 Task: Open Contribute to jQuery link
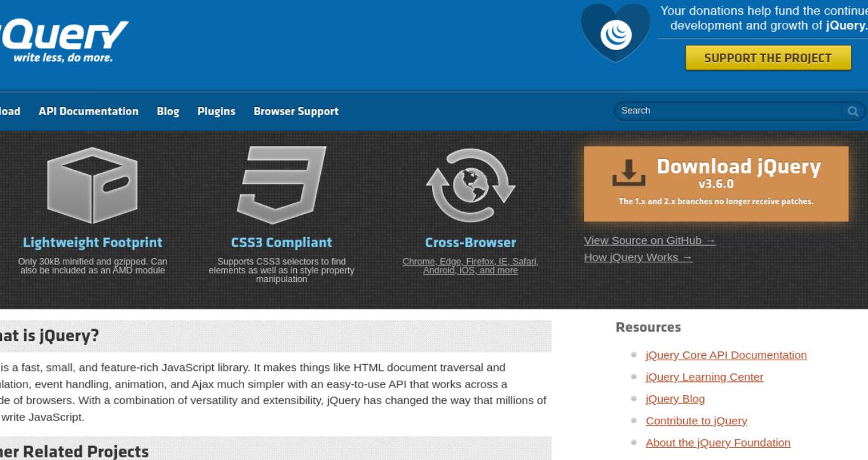click(696, 421)
